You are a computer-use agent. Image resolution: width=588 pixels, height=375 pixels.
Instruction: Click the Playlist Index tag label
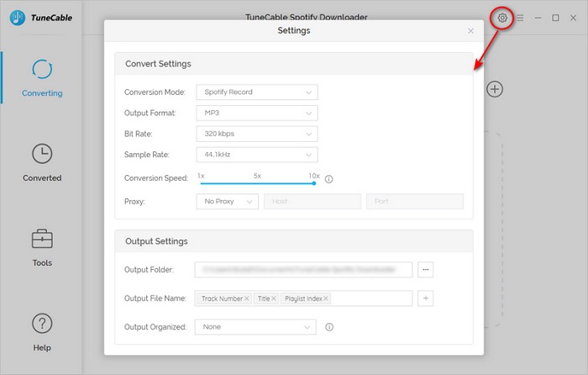click(303, 298)
